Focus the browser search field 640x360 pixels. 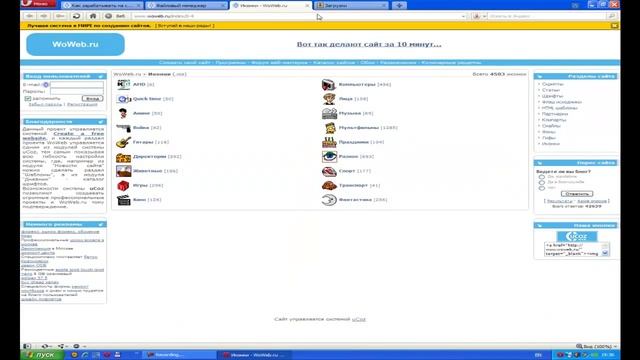click(x=546, y=16)
